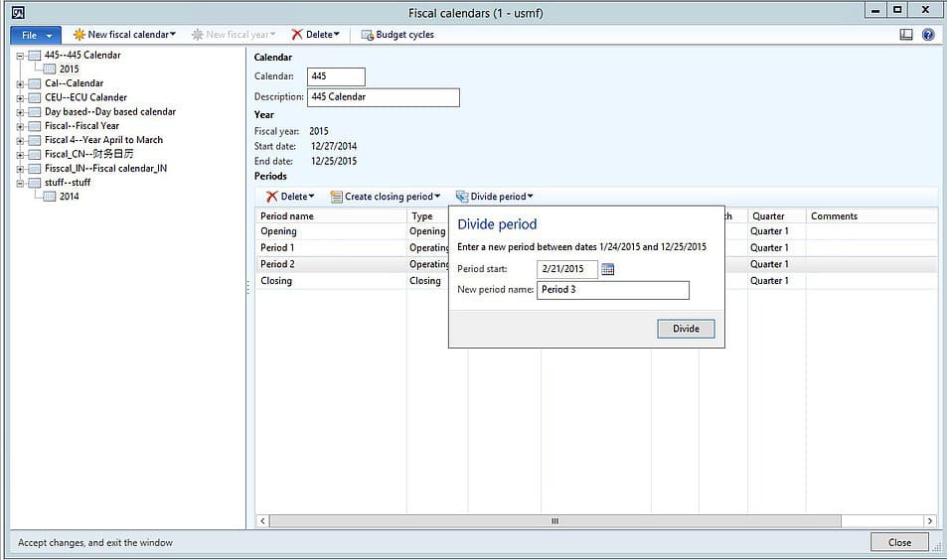Screen dimensions: 947x560
Task: Expand Fisscal_IN--Fiscal calendar_IN node
Action: coord(20,169)
